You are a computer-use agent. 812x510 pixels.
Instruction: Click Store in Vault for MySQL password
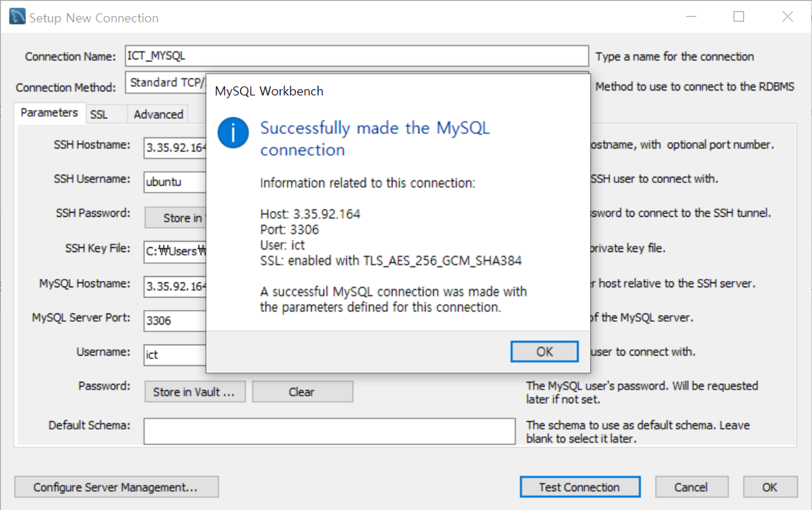pos(194,392)
